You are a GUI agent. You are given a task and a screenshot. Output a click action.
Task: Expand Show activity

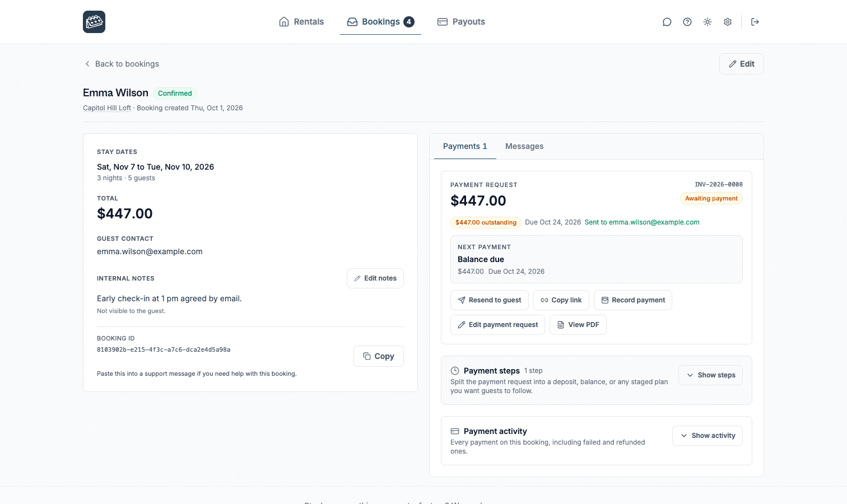tap(708, 436)
